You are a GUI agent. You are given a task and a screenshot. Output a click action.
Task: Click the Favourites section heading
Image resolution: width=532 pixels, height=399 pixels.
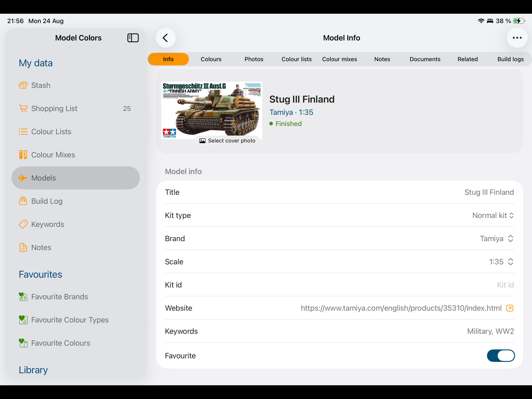[x=40, y=275]
